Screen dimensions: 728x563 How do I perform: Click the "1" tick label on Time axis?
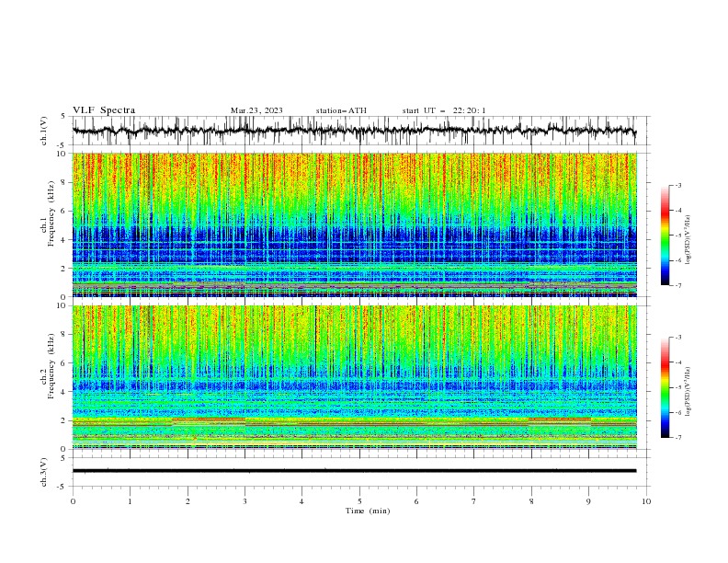[130, 501]
